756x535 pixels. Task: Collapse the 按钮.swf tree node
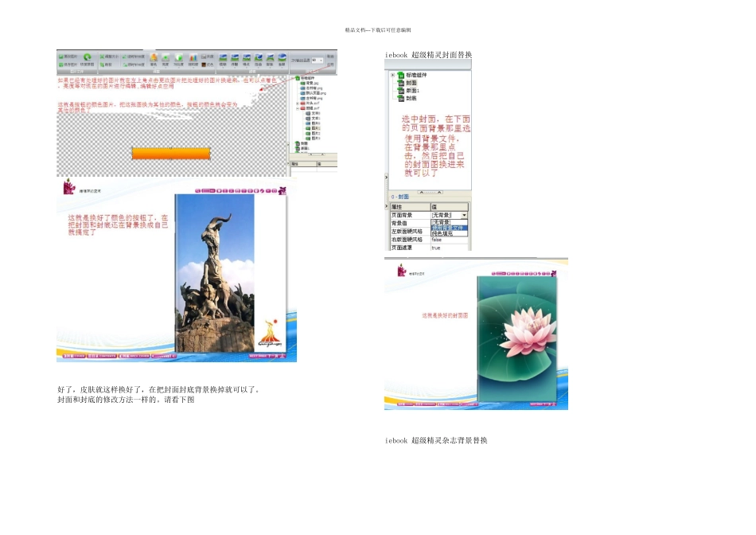(298, 108)
